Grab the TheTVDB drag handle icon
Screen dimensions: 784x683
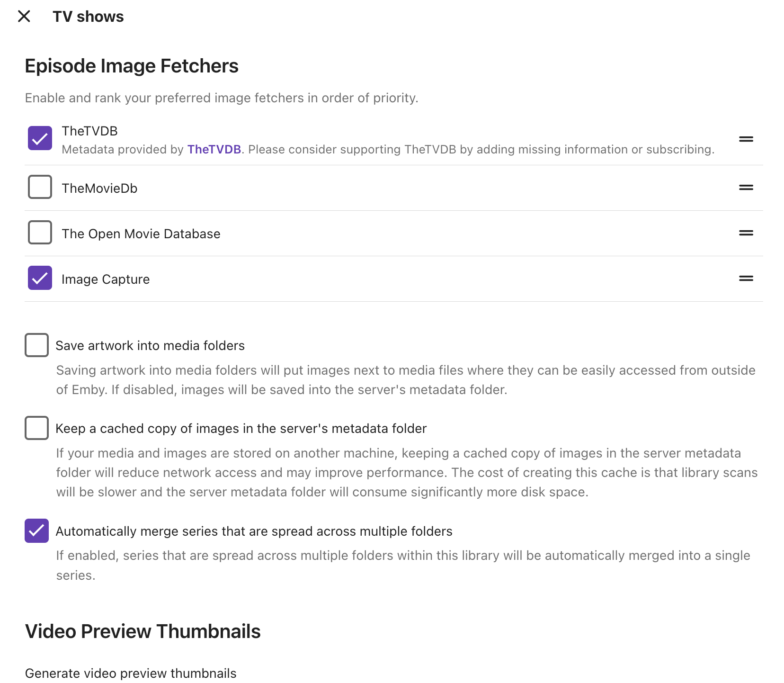[x=746, y=139]
